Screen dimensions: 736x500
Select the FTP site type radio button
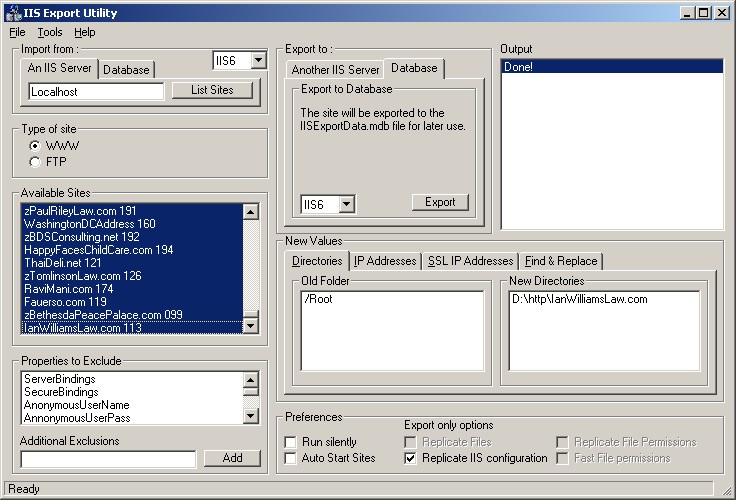tap(35, 161)
